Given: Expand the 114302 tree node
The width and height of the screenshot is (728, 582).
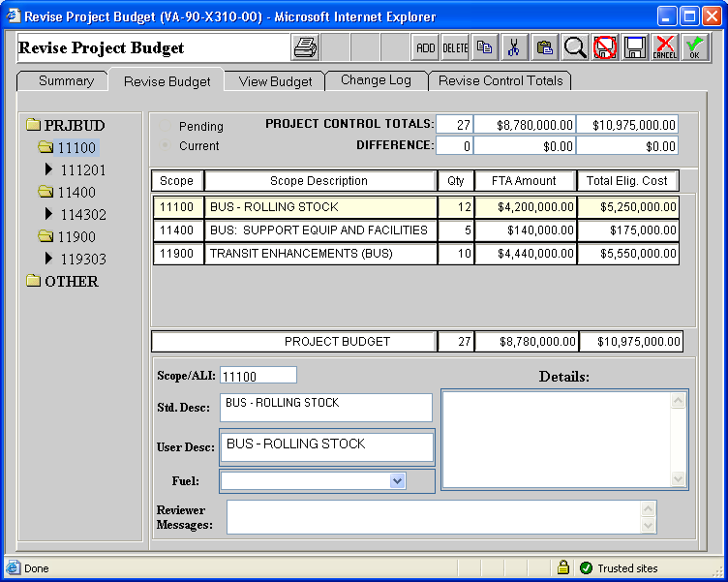Looking at the screenshot, I should coord(49,215).
